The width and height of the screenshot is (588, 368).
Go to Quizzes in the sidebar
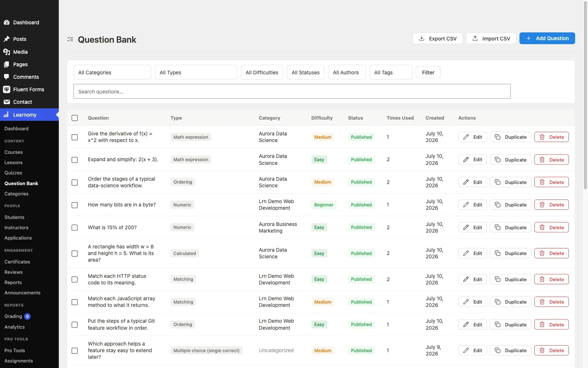click(13, 173)
